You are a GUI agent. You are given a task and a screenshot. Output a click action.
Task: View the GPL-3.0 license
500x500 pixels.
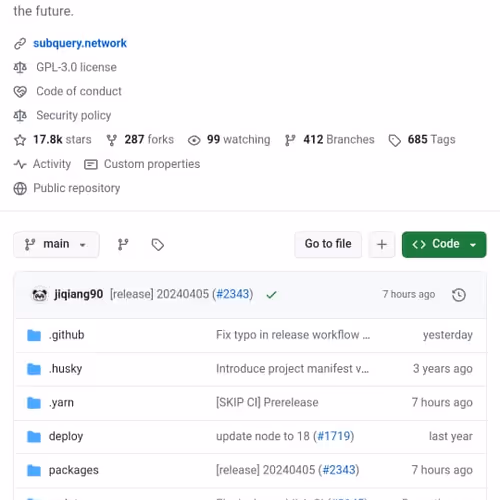pos(76,67)
